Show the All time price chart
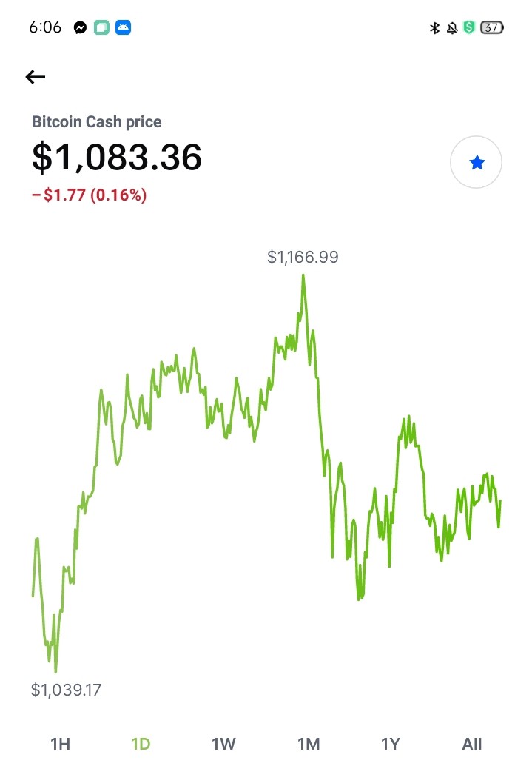Viewport: 532px width, 783px height. (x=472, y=744)
